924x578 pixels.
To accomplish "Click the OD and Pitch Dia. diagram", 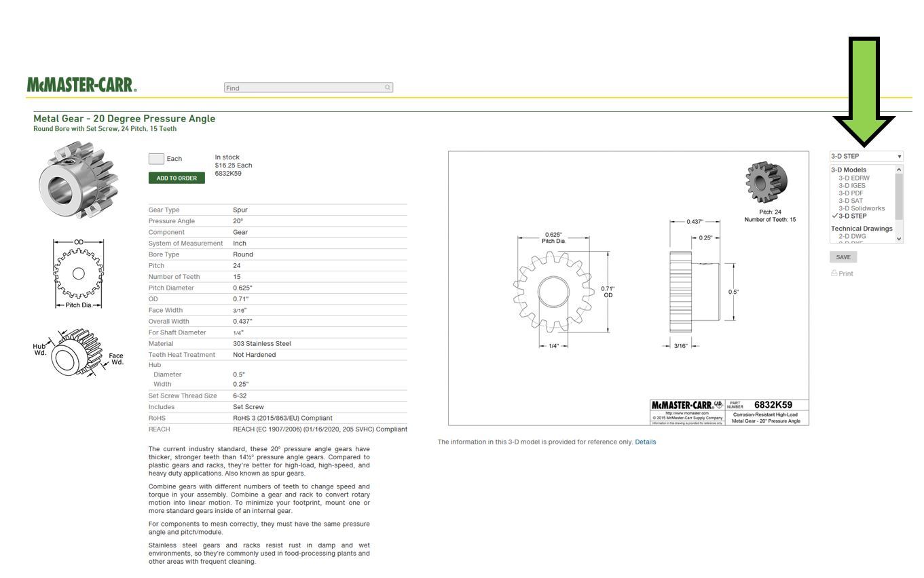I will coord(79,273).
